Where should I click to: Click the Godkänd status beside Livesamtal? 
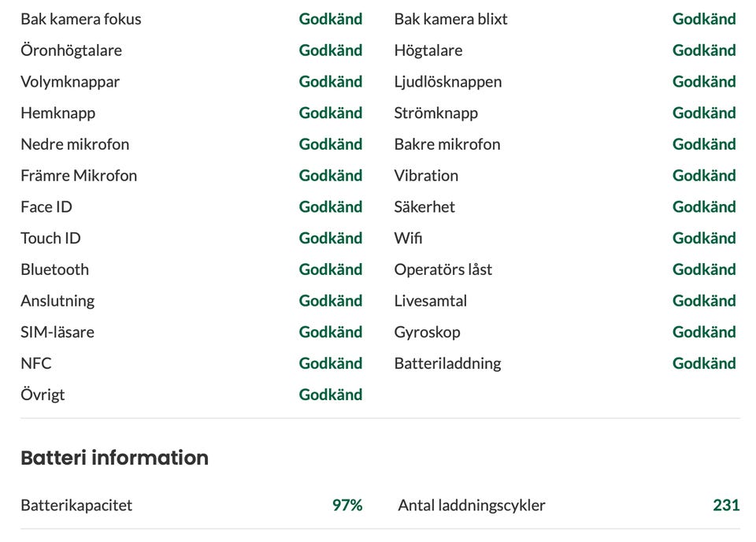tap(704, 301)
